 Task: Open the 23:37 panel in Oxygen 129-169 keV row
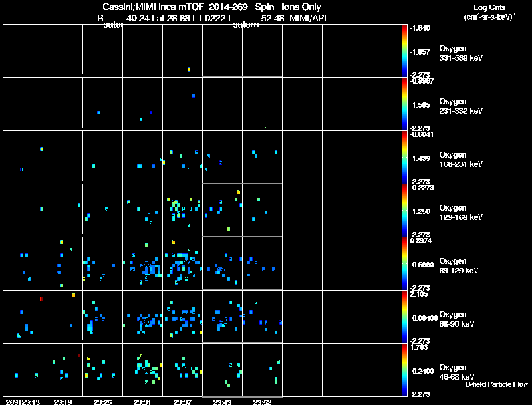182,210
